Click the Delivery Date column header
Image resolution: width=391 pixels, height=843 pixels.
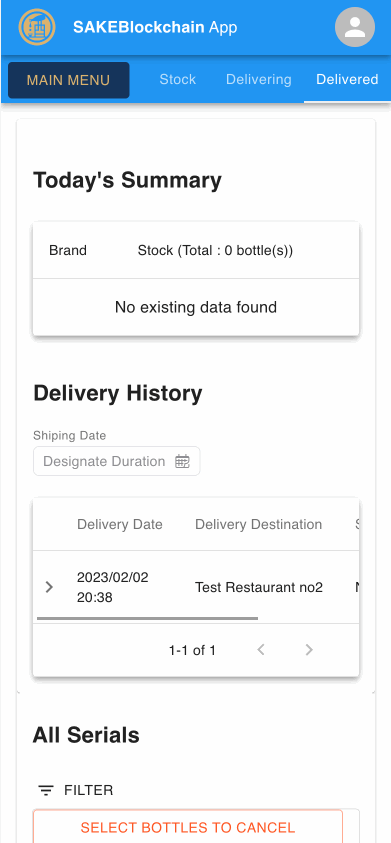(x=119, y=524)
